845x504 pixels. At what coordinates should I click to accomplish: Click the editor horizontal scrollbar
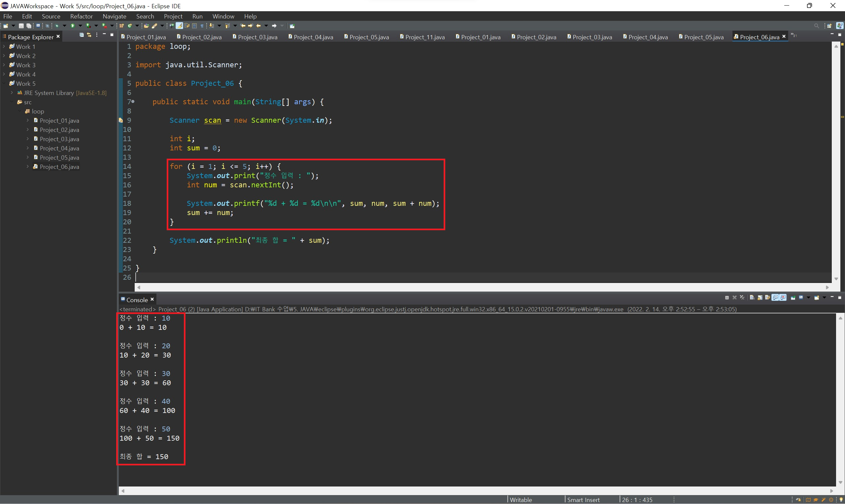pos(483,287)
